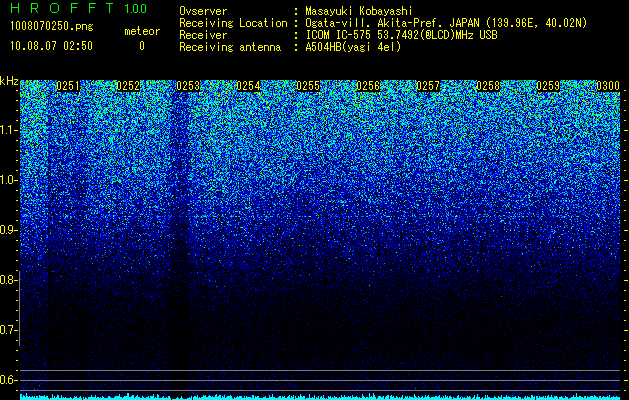This screenshot has width=629, height=400.
Task: Click the 0253 time marker
Action: click(x=188, y=86)
